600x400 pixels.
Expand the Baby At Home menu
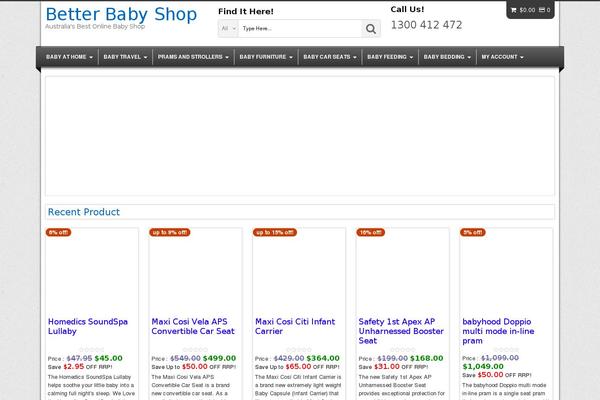click(69, 57)
